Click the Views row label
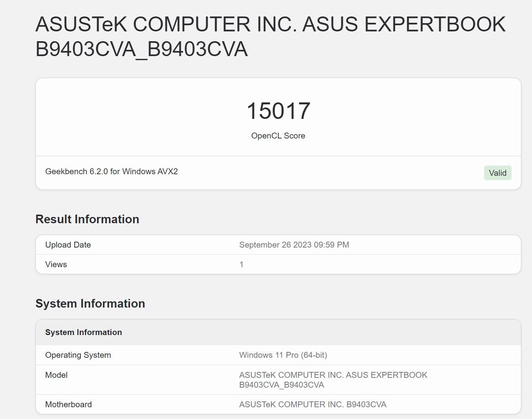 [x=56, y=264]
